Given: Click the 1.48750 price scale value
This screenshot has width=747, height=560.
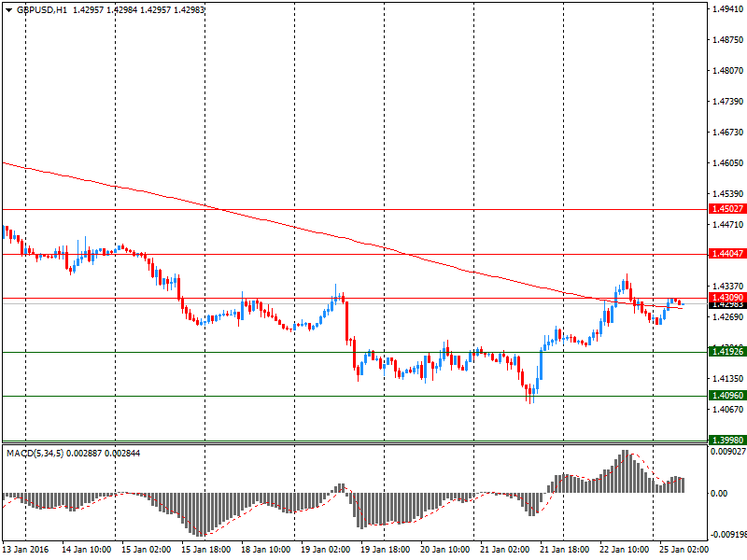Looking at the screenshot, I should pyautogui.click(x=727, y=40).
